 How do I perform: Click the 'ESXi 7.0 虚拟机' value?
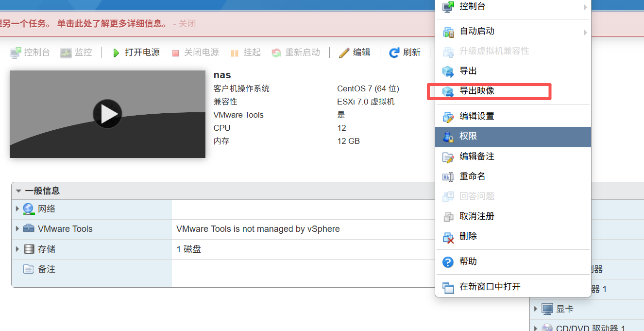(x=366, y=102)
